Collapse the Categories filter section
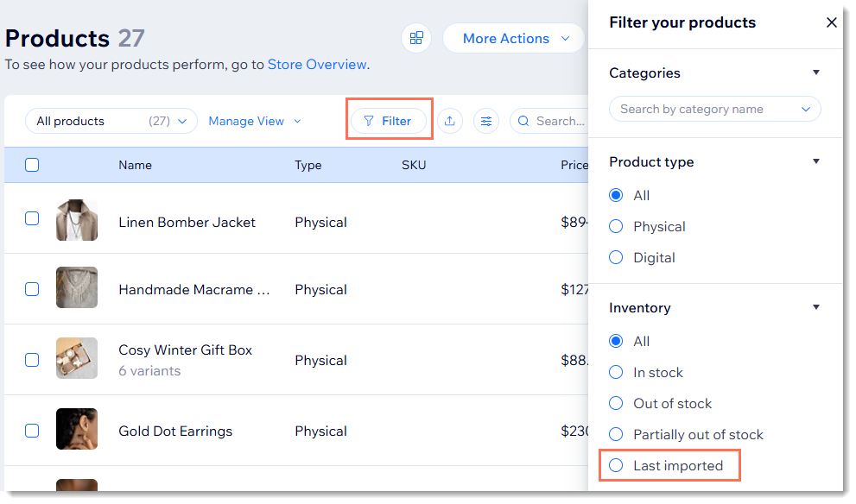The width and height of the screenshot is (856, 504). [816, 72]
